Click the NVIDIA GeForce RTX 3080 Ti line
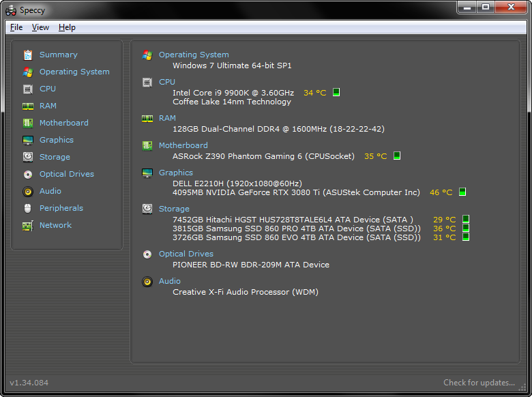 tap(296, 193)
